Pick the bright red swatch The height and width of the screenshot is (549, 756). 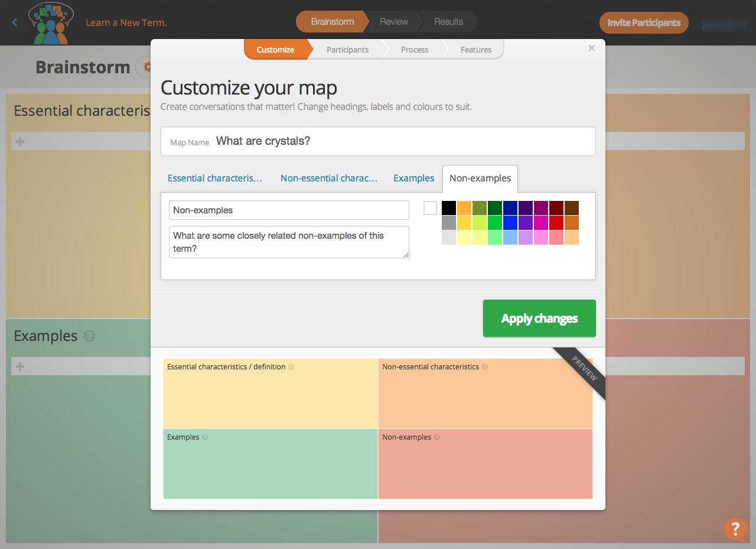(556, 223)
